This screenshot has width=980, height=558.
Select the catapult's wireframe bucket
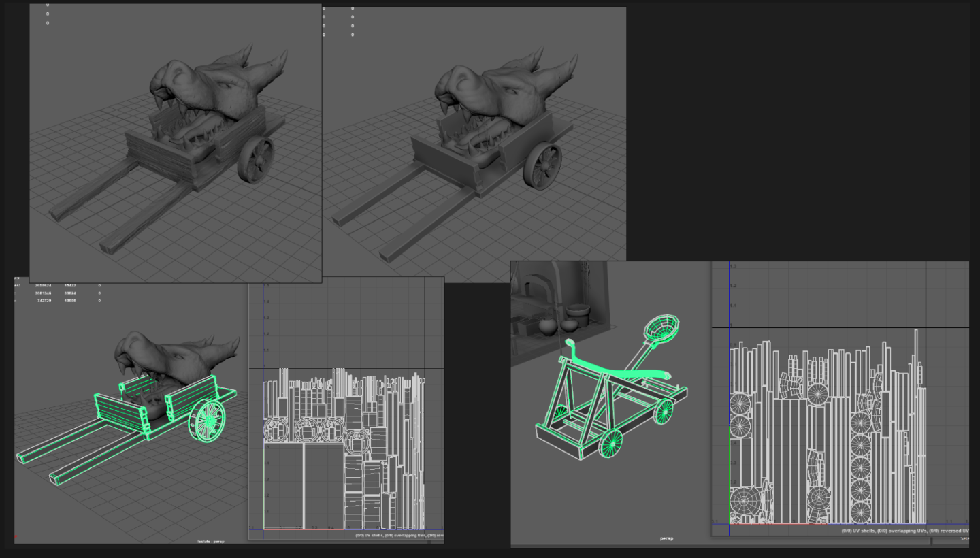[x=660, y=329]
